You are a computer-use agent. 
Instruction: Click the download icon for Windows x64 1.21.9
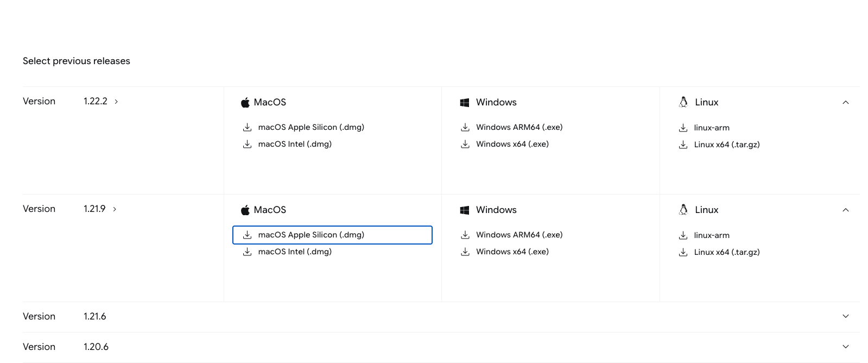[465, 252]
